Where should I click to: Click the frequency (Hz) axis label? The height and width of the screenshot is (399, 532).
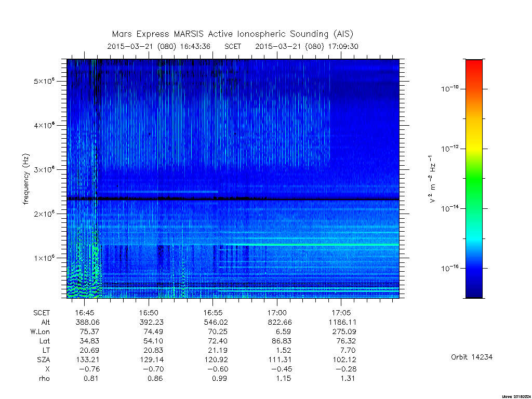26,179
